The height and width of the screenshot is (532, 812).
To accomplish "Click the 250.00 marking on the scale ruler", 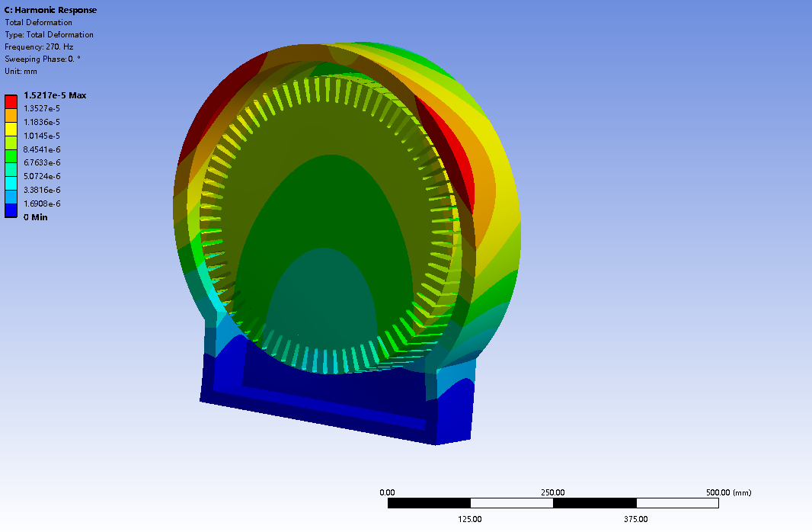I will [552, 492].
